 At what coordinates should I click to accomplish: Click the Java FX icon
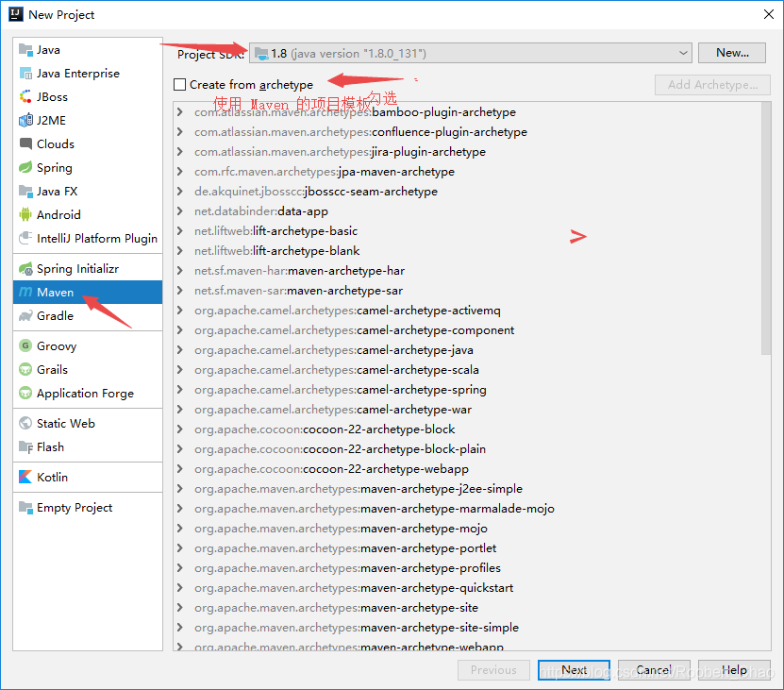pos(25,191)
